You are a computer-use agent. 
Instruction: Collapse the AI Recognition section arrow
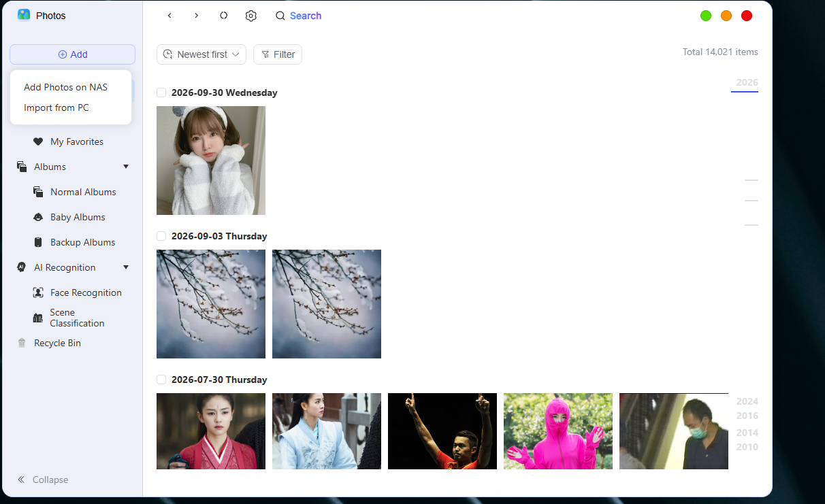pos(126,267)
